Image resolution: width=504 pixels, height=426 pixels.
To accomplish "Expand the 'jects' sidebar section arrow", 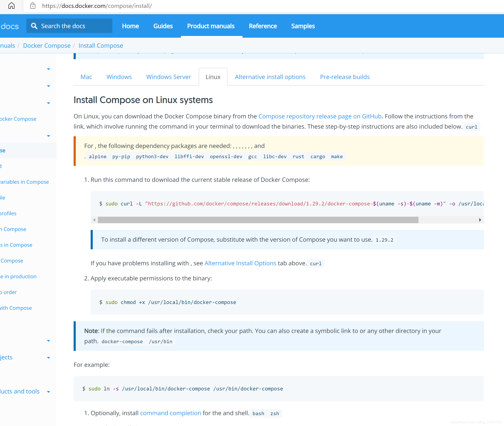I will [49, 358].
